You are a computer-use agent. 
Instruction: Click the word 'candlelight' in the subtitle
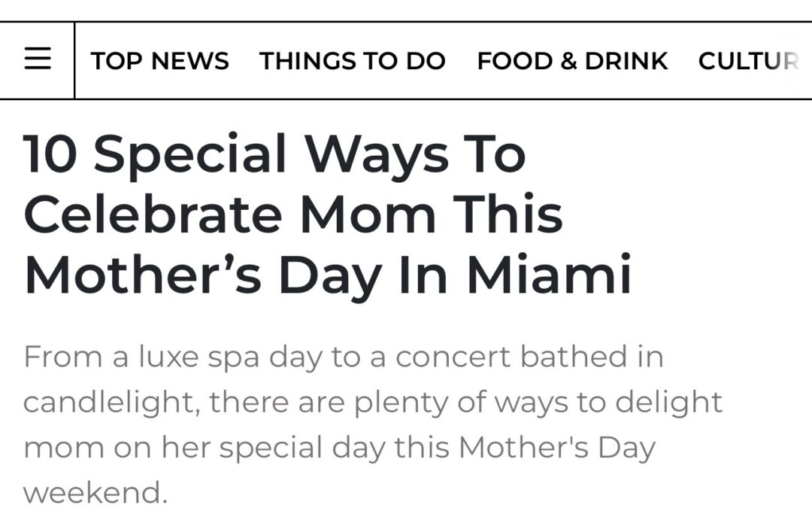pyautogui.click(x=108, y=403)
